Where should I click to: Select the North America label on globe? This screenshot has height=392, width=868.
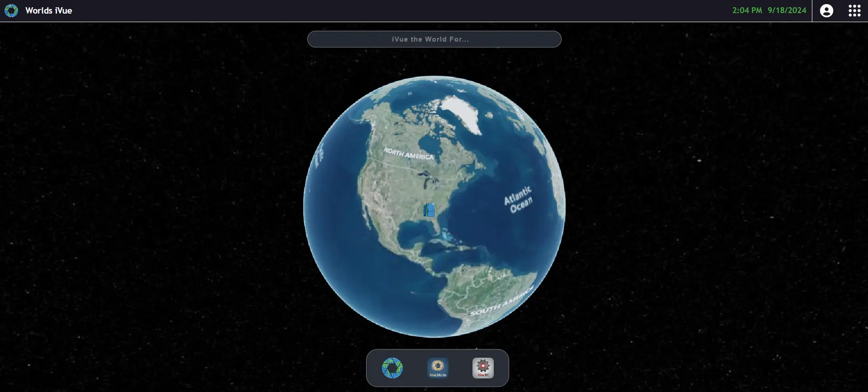(409, 154)
